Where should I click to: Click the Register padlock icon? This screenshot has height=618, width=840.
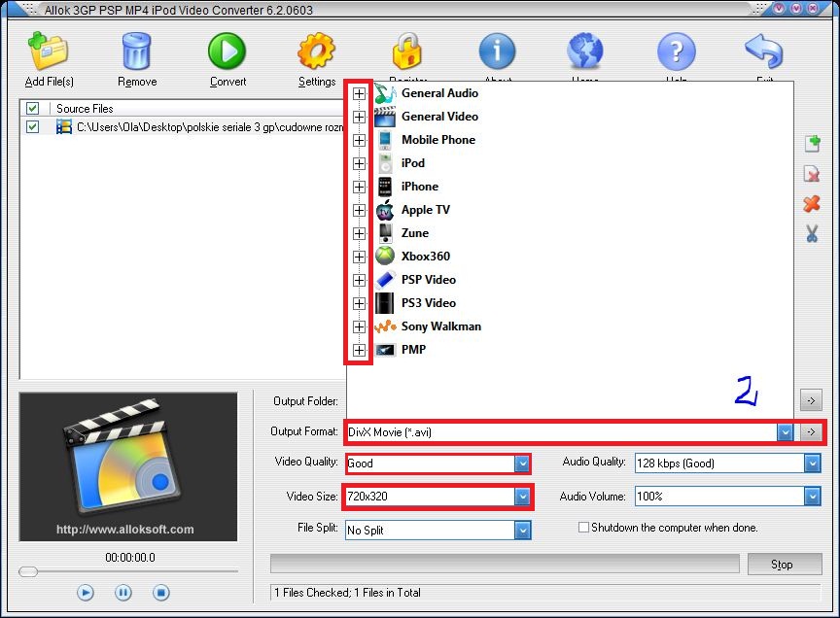click(x=407, y=51)
